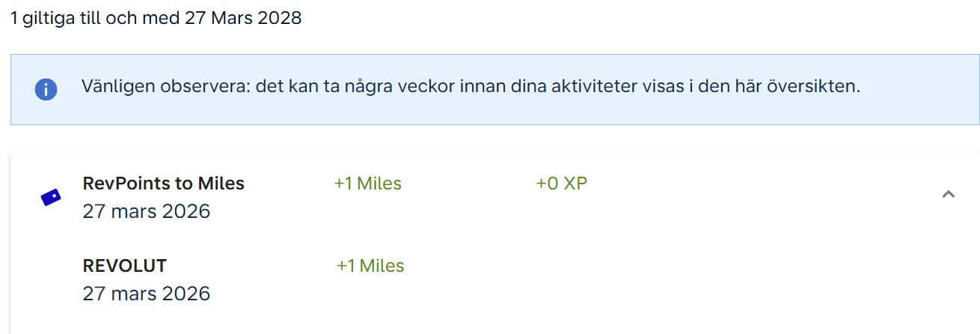This screenshot has width=980, height=334.
Task: Click the 'till och med' validity text
Action: point(130,18)
